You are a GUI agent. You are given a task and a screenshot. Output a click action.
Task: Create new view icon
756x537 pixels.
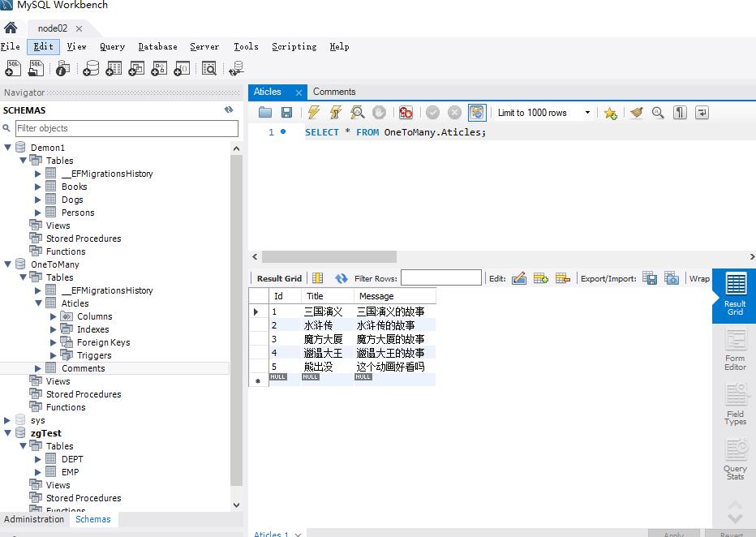[x=136, y=68]
